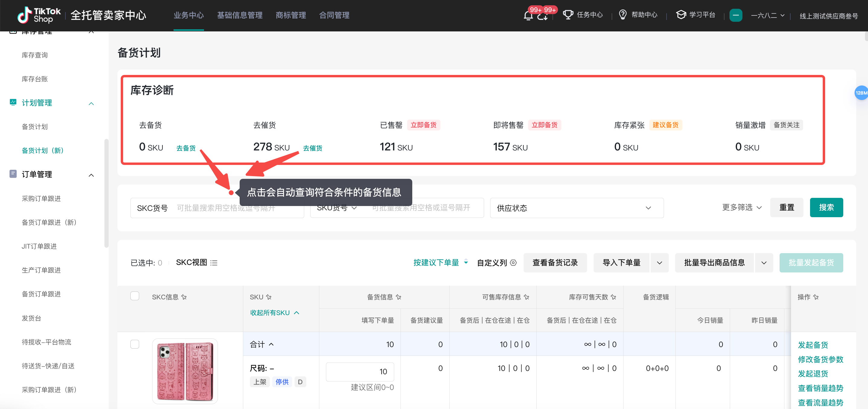Open 备货订单跟进（新） in sidebar
Image resolution: width=868 pixels, height=409 pixels.
(49, 223)
